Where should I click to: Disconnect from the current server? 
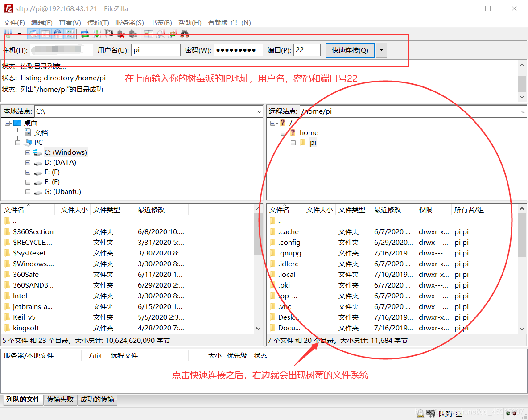coord(121,33)
